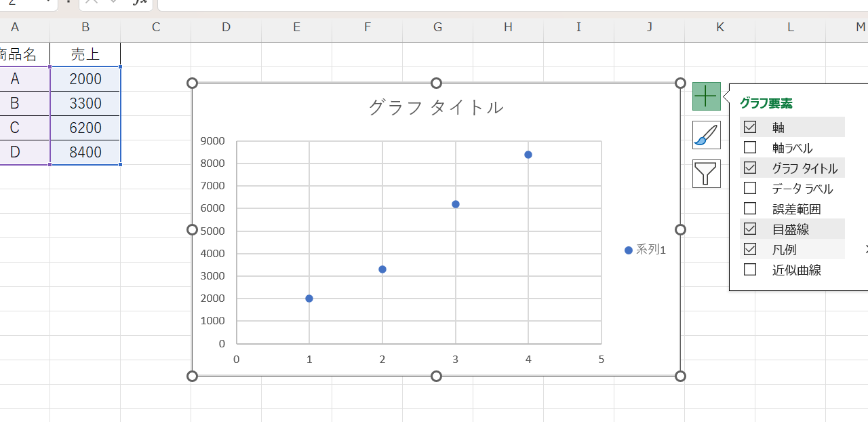The height and width of the screenshot is (422, 868).
Task: Click the data point at 8400
Action: (x=528, y=155)
